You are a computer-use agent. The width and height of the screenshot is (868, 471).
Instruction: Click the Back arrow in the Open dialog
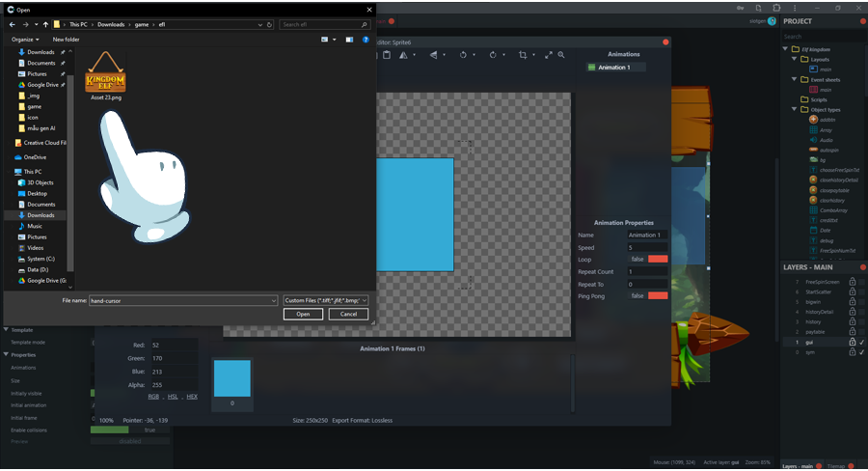(13, 24)
